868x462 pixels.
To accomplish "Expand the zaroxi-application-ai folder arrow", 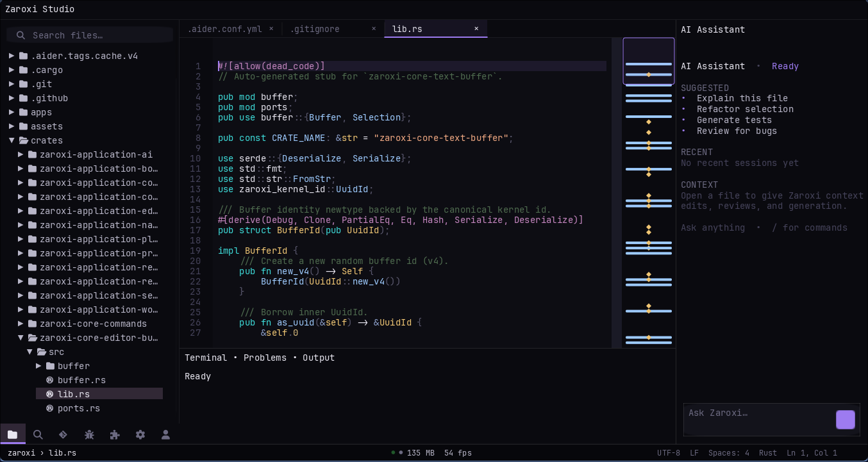I will coord(21,154).
